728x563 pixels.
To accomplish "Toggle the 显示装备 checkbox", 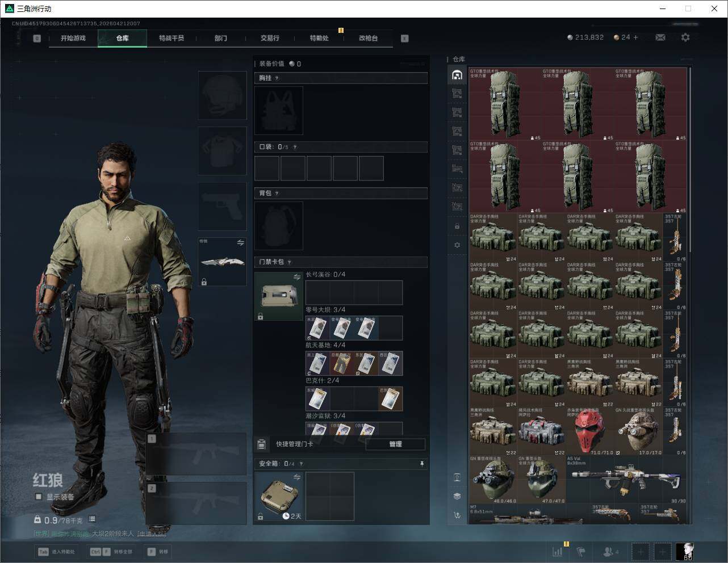I will (39, 497).
